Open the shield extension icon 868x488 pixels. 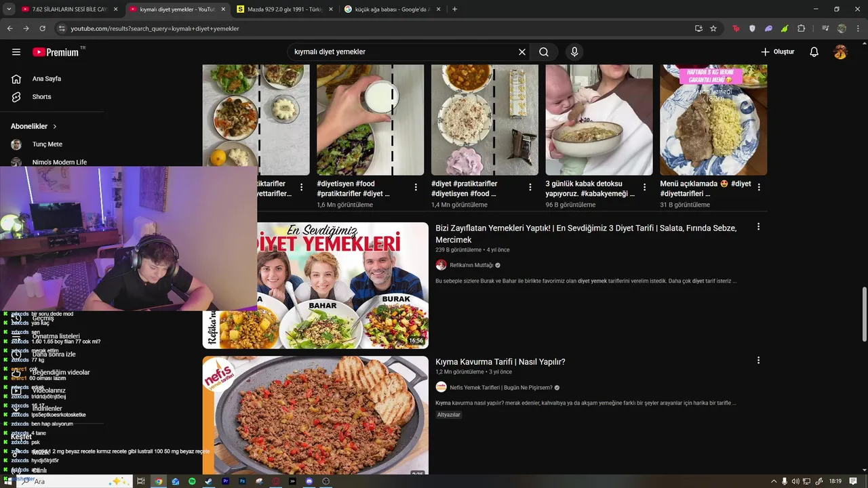point(752,28)
